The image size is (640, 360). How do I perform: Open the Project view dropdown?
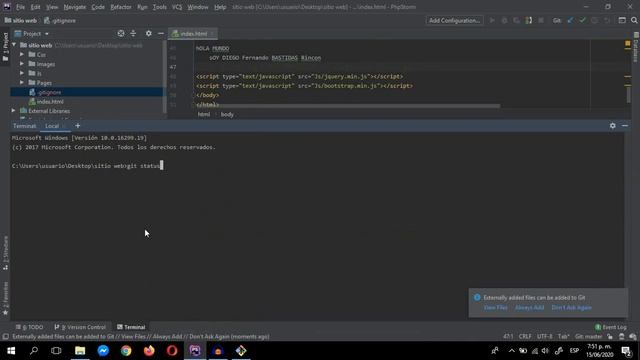32,33
